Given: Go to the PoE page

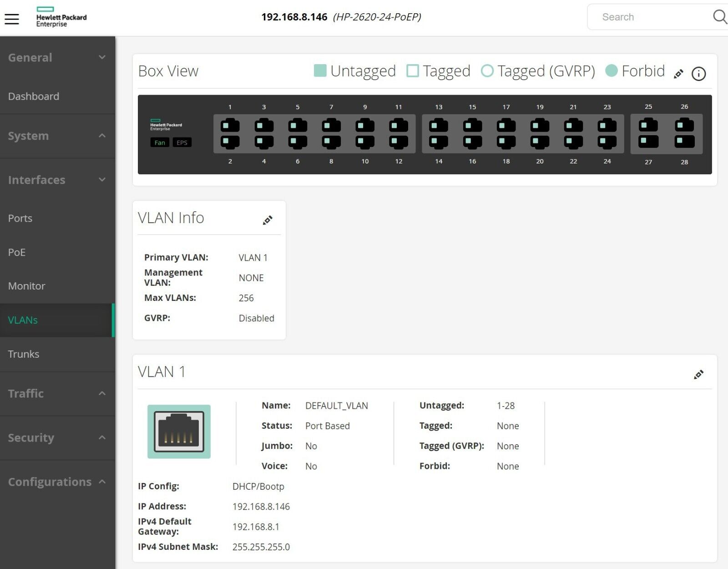Looking at the screenshot, I should (x=17, y=252).
